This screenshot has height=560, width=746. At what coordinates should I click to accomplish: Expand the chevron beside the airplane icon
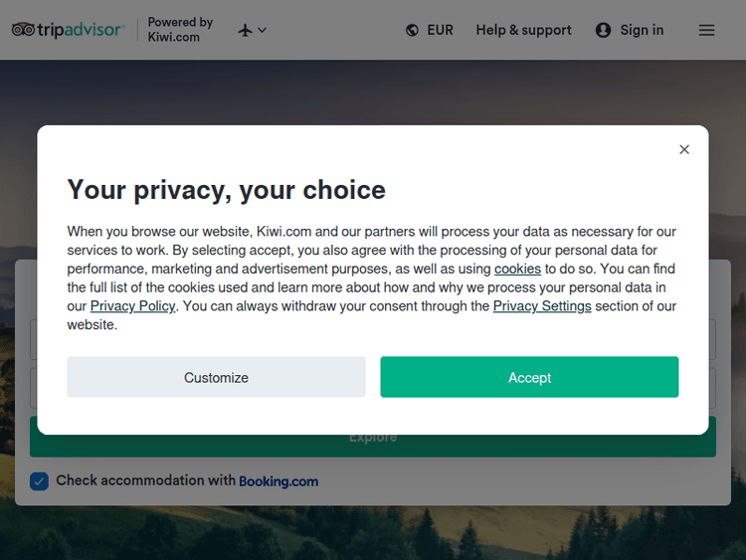pyautogui.click(x=263, y=30)
